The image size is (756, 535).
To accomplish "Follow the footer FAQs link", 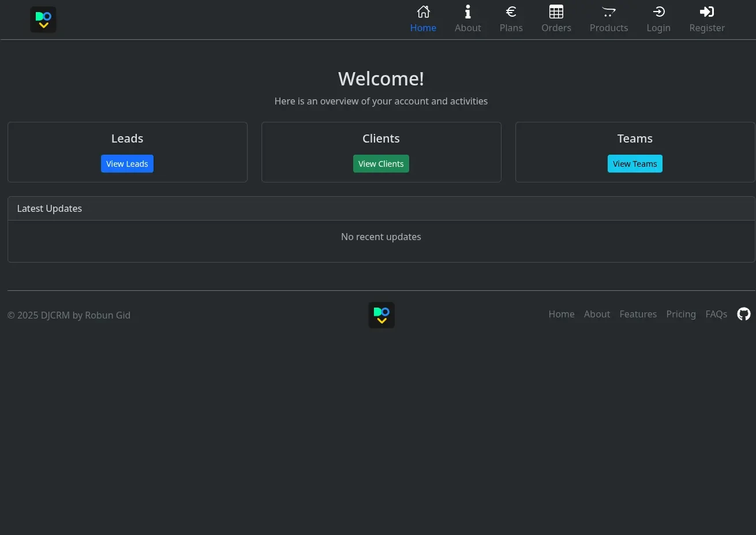I will (716, 314).
